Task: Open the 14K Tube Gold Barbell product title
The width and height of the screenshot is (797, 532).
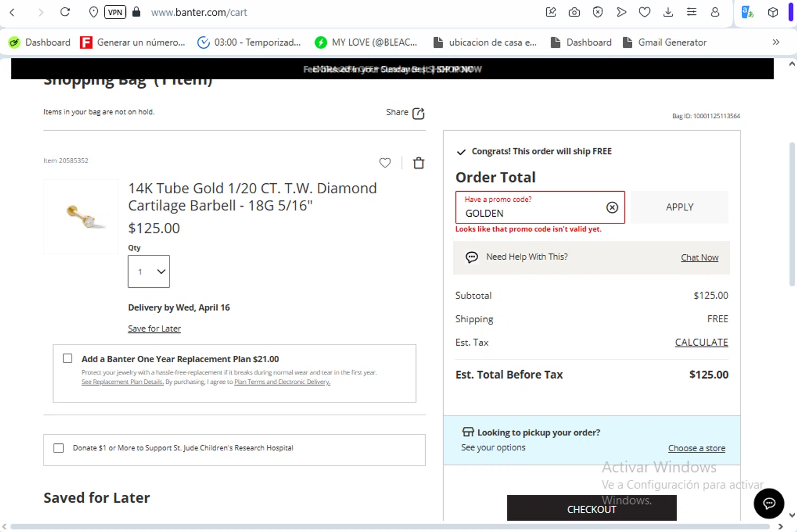Action: pos(252,196)
